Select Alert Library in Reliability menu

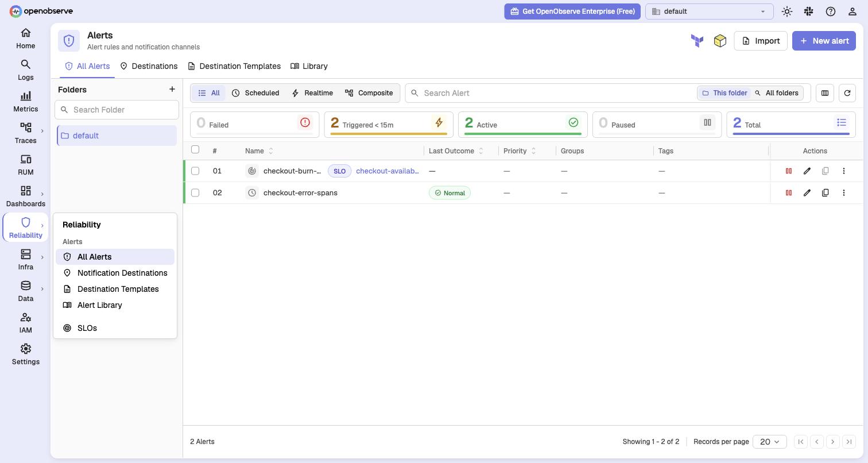point(115,305)
